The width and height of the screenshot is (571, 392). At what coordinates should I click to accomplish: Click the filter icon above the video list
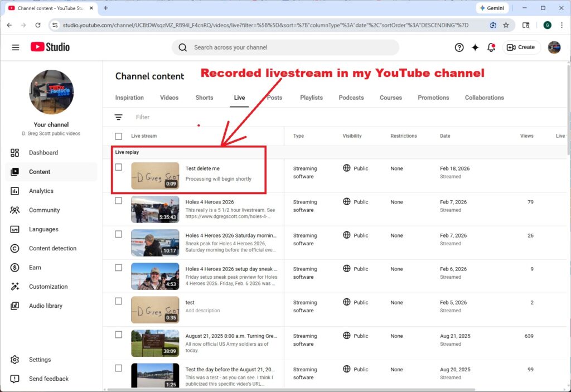[x=118, y=117]
